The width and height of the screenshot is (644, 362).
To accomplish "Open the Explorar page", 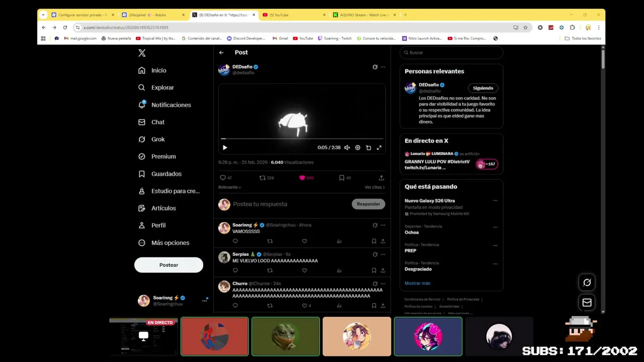I will (155, 87).
